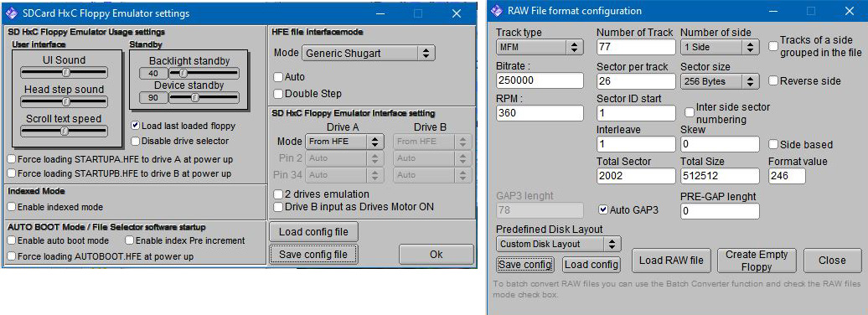Screen dimensions: 868x315
Task: Adjust the Device standby slider
Action: [x=204, y=97]
